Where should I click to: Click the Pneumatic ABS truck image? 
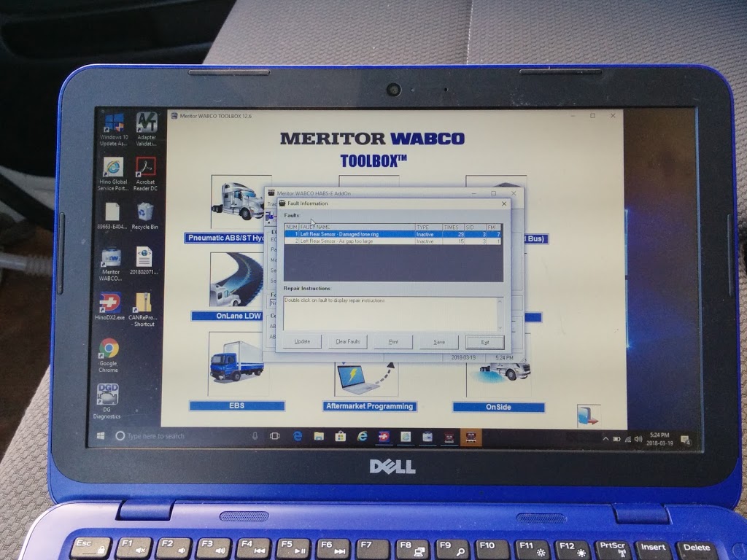pos(237,202)
